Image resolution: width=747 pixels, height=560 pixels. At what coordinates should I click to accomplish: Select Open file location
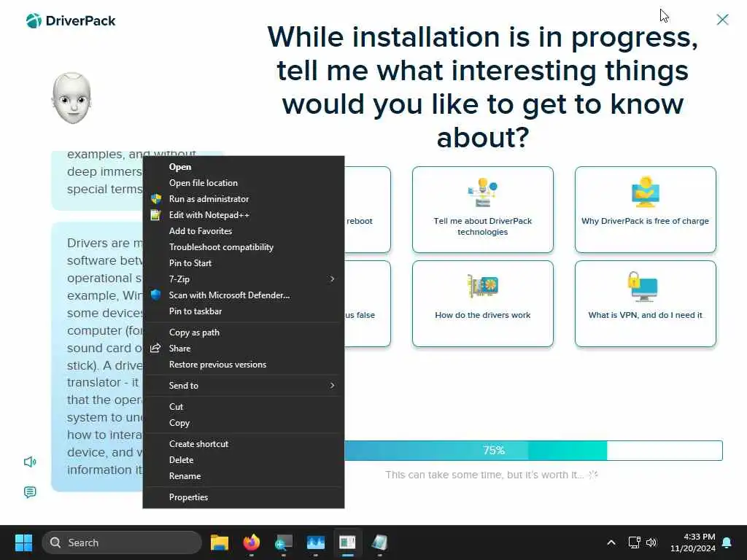click(x=244, y=183)
